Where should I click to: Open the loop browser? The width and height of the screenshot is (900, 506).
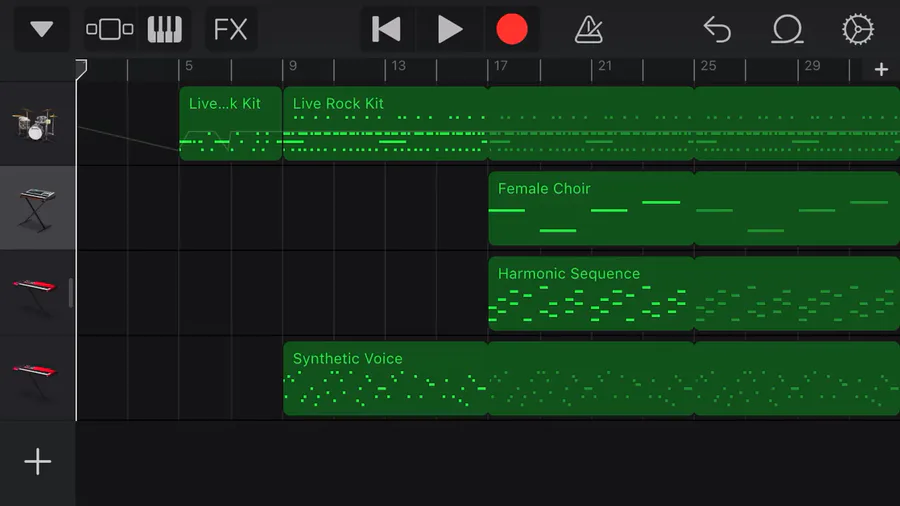pyautogui.click(x=787, y=29)
